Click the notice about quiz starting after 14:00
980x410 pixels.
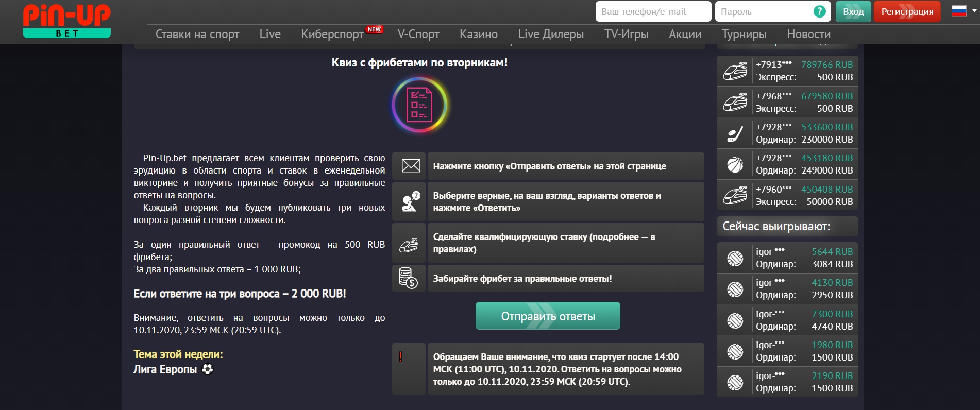point(566,369)
